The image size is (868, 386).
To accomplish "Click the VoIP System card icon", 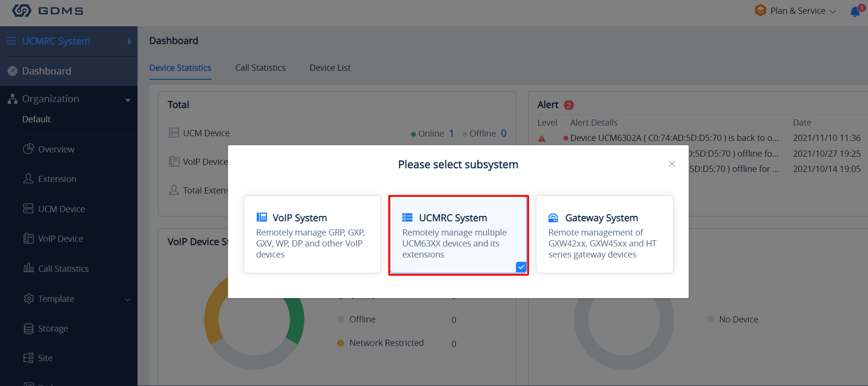I will (x=262, y=217).
